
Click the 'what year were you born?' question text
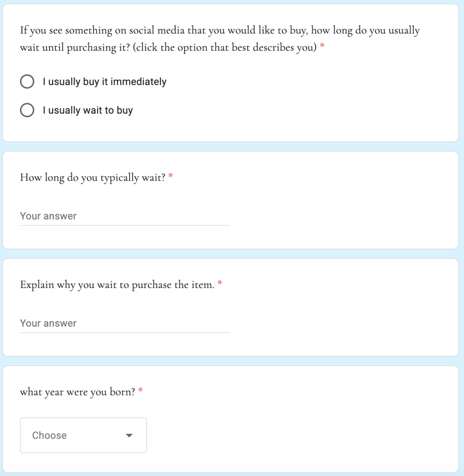[78, 392]
